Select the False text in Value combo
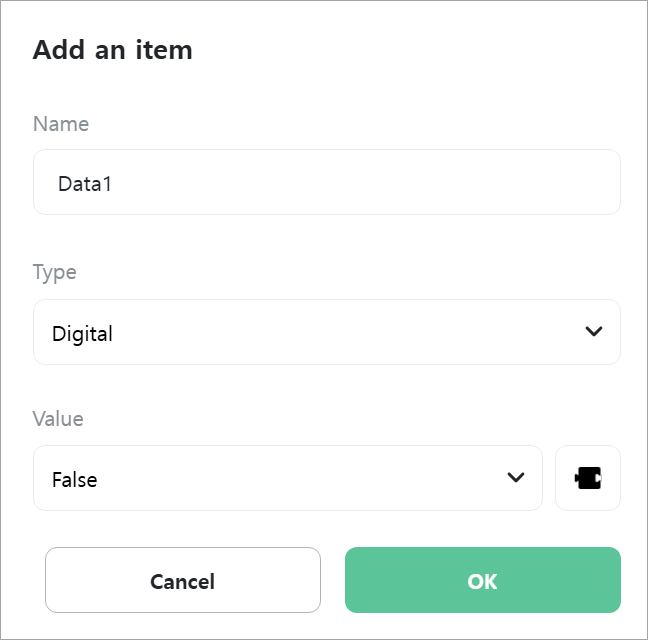Viewport: 648px width, 640px height. pos(75,480)
